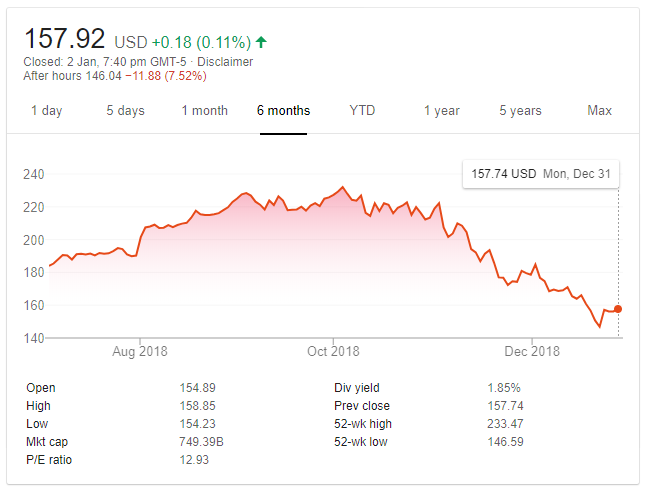Select the 1 day tab
The height and width of the screenshot is (491, 646).
[x=47, y=110]
